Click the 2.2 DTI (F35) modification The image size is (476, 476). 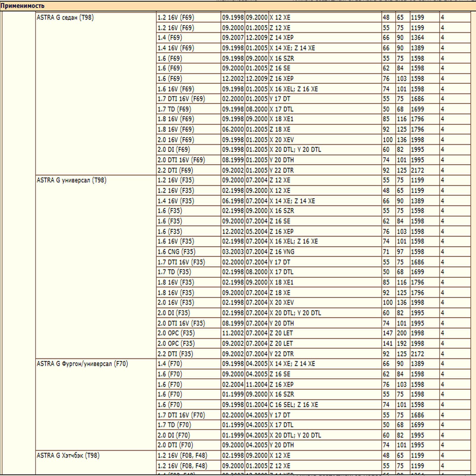click(x=175, y=354)
